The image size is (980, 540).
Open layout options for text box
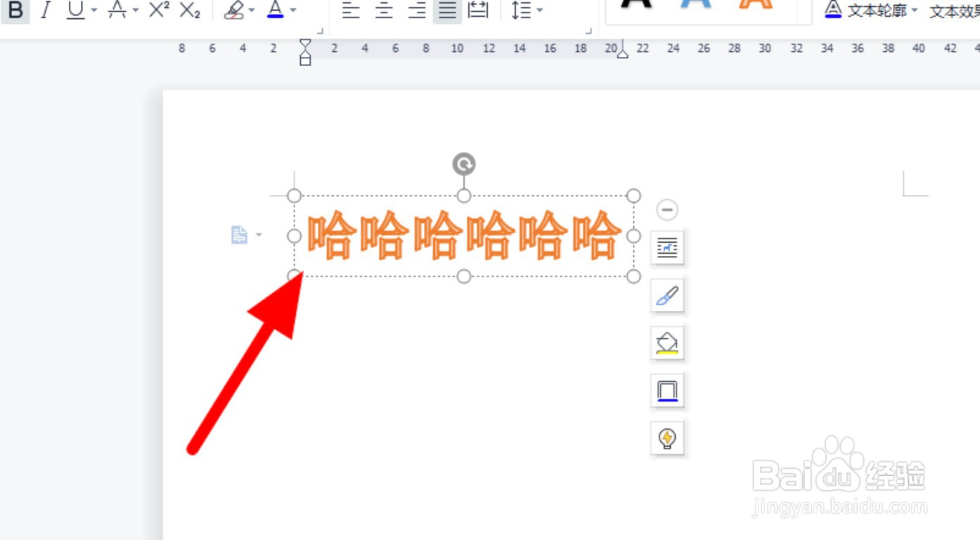click(667, 247)
